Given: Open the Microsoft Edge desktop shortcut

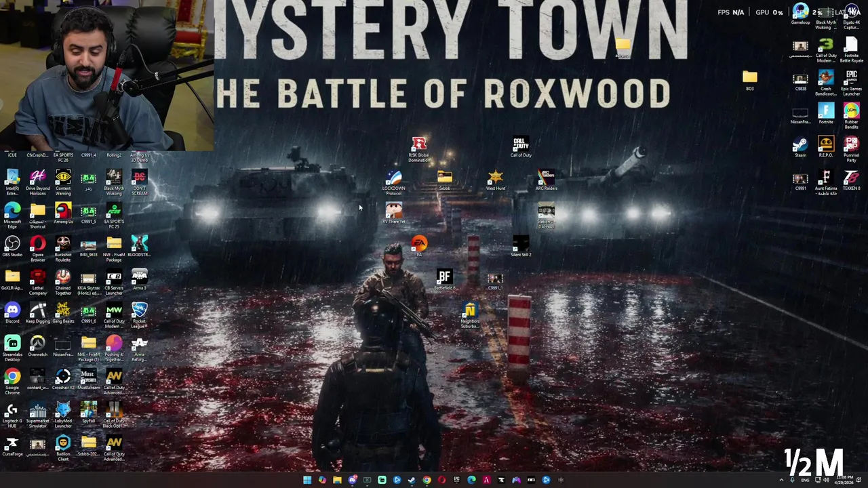Looking at the screenshot, I should pyautogui.click(x=12, y=215).
